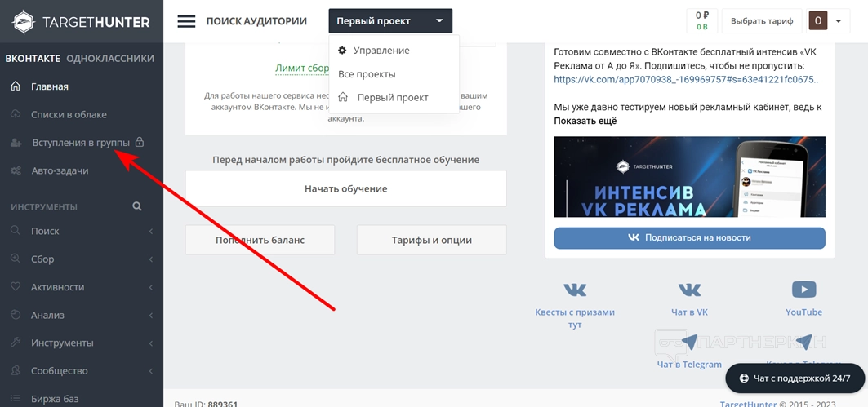Expand the Инструменты submenu chevron
This screenshot has height=407, width=868.
tap(150, 343)
